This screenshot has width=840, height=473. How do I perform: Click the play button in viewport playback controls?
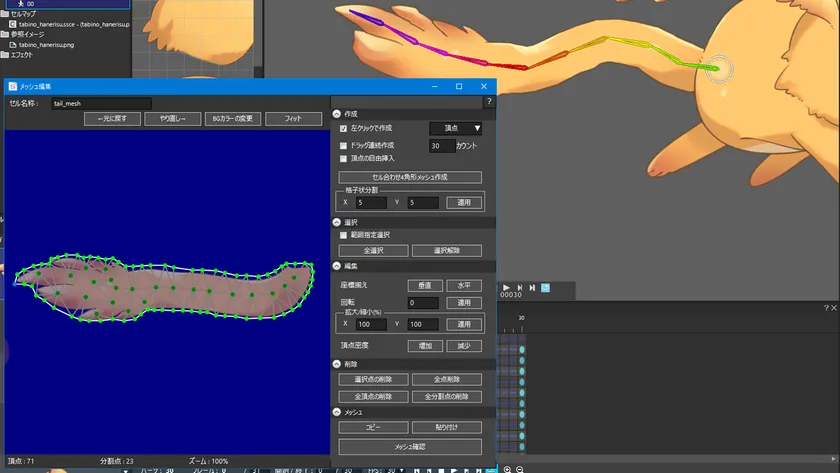507,287
